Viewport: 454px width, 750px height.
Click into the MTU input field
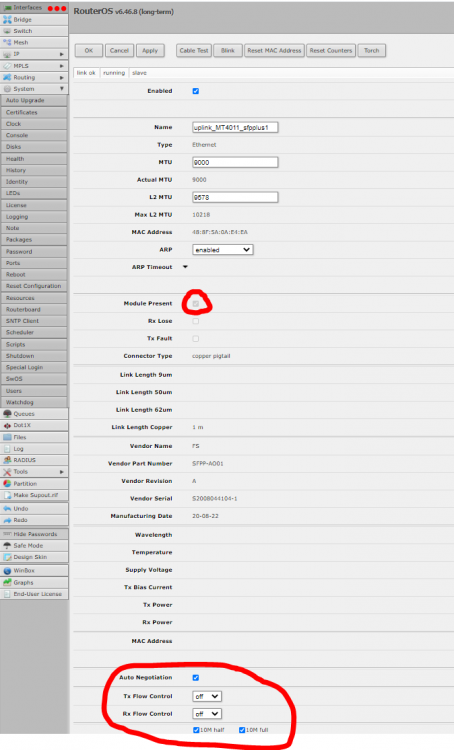[235, 162]
